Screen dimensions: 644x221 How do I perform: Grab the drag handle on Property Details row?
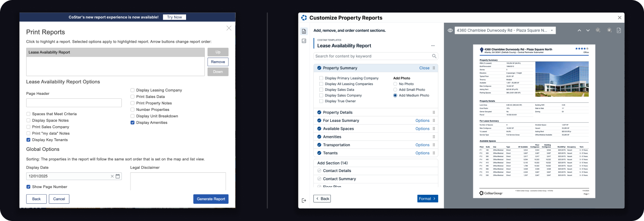(434, 112)
